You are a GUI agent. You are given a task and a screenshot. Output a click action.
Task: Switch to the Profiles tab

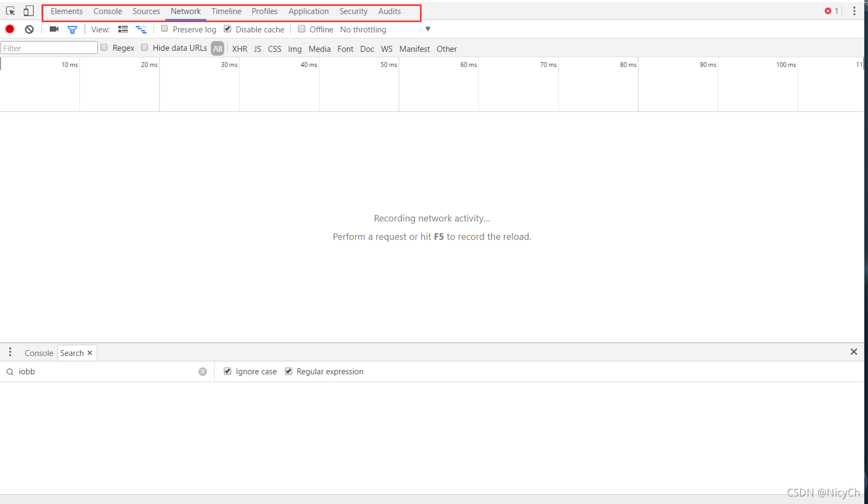[264, 11]
